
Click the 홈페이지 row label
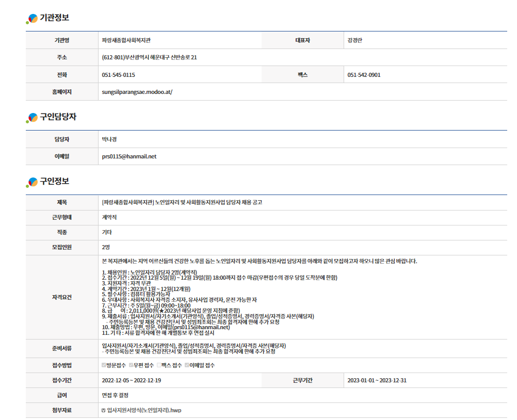point(62,92)
